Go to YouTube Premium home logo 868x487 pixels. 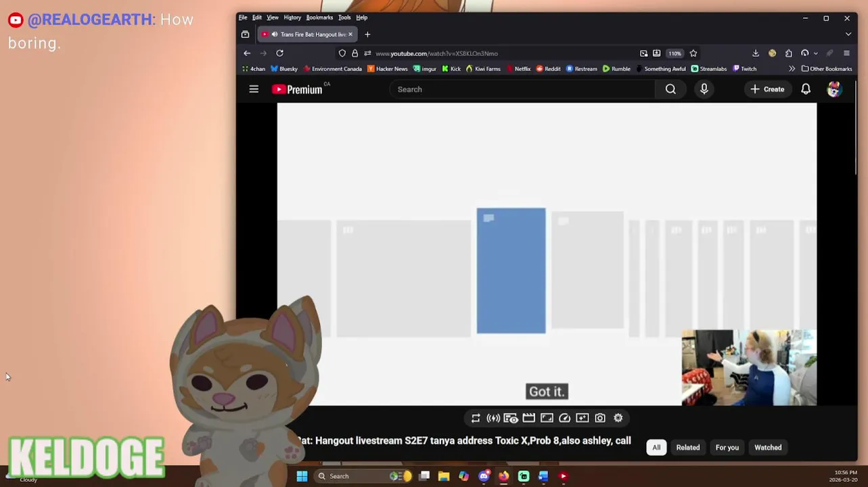pyautogui.click(x=297, y=89)
